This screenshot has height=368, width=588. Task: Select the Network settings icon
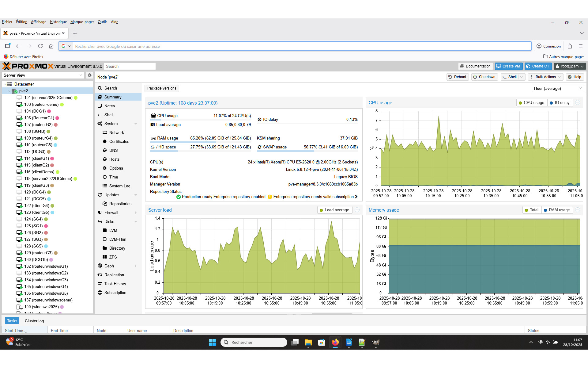click(104, 132)
